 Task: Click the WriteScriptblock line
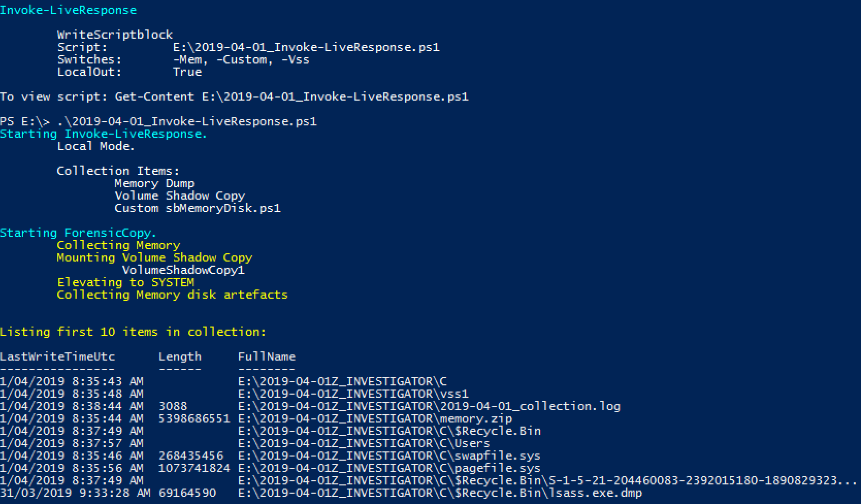pyautogui.click(x=115, y=35)
